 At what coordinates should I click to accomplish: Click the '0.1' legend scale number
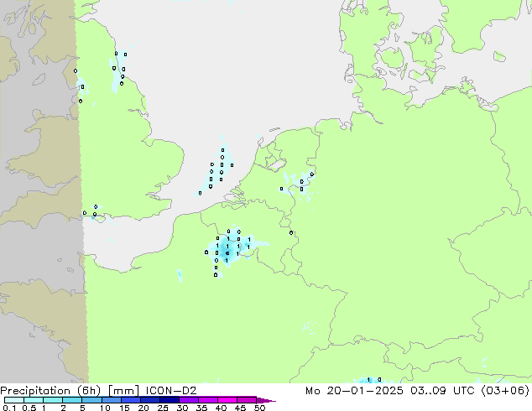pyautogui.click(x=9, y=408)
